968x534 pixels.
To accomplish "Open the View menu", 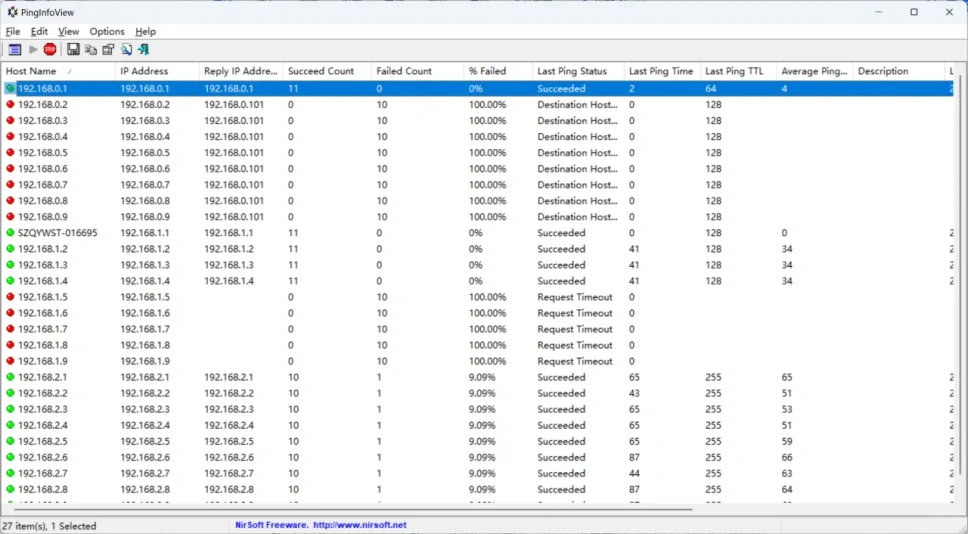I will click(69, 31).
